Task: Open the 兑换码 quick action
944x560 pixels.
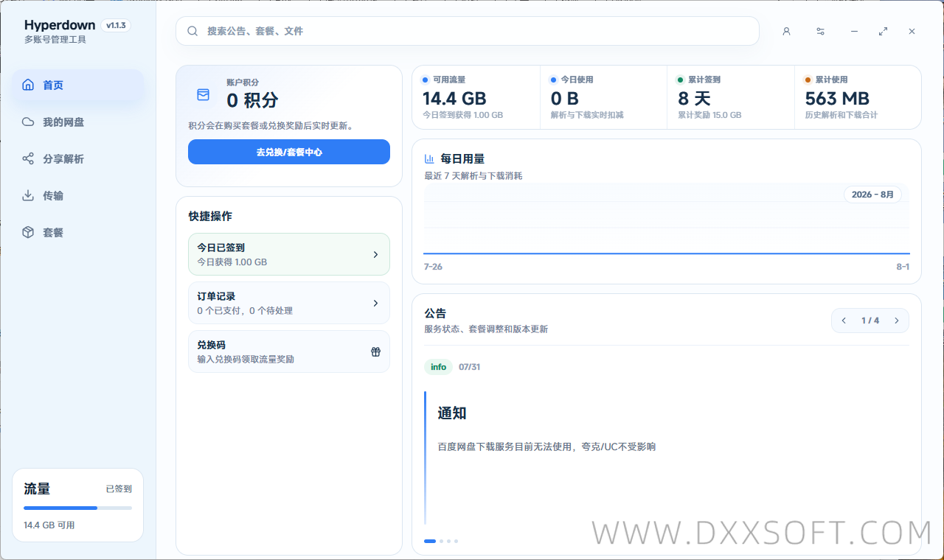Action: click(289, 351)
